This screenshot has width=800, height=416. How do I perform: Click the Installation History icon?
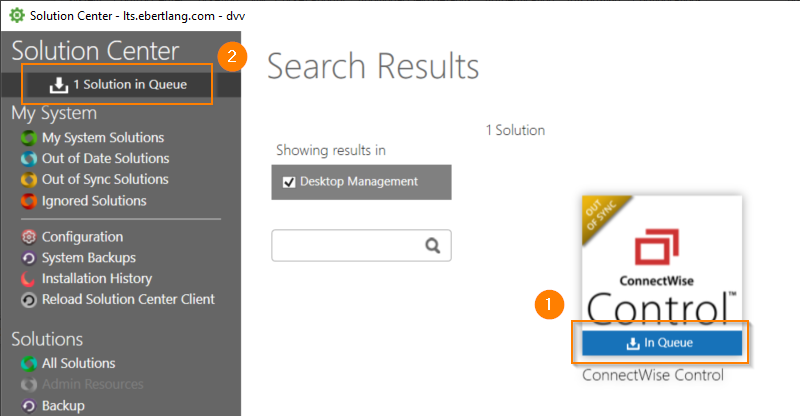(28, 279)
